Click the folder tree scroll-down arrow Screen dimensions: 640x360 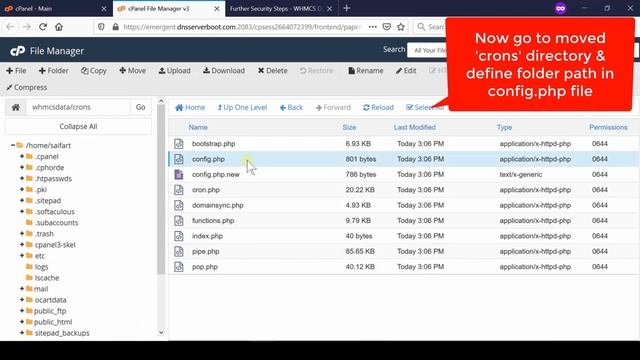tap(161, 332)
